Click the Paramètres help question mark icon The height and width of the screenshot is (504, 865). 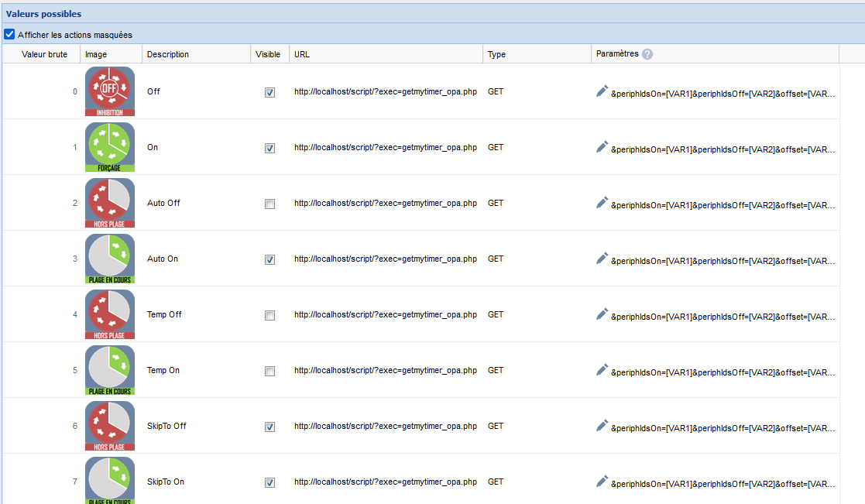click(647, 54)
